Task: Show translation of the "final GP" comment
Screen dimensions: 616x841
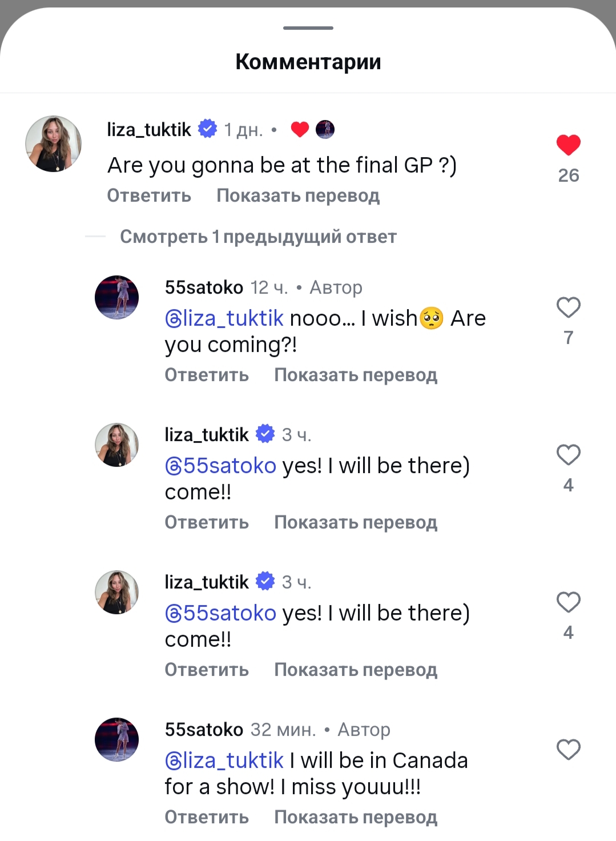Action: point(298,195)
